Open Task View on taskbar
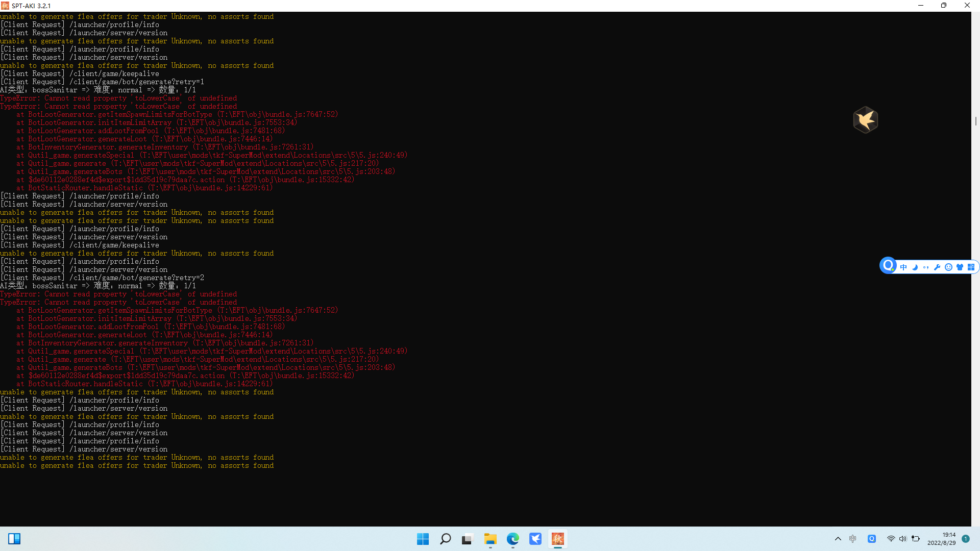 tap(468, 539)
